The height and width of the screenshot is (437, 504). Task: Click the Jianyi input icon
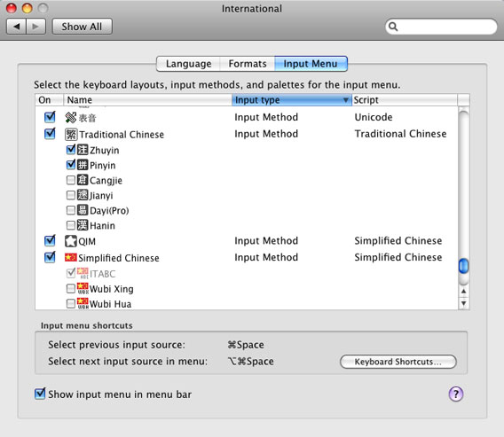coord(83,195)
